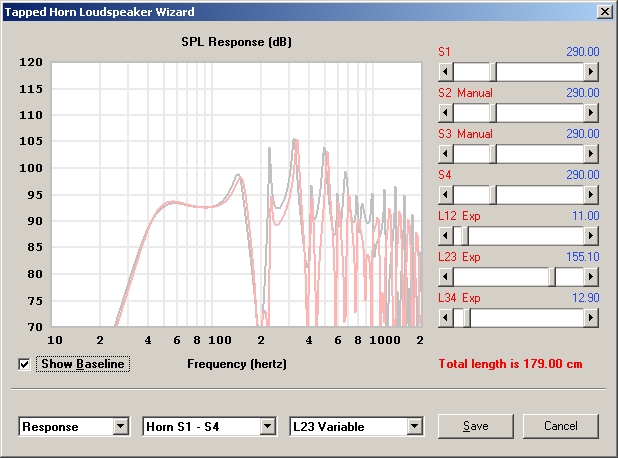The height and width of the screenshot is (458, 618).
Task: Click the 11.00 value of L12
Action: (x=585, y=216)
